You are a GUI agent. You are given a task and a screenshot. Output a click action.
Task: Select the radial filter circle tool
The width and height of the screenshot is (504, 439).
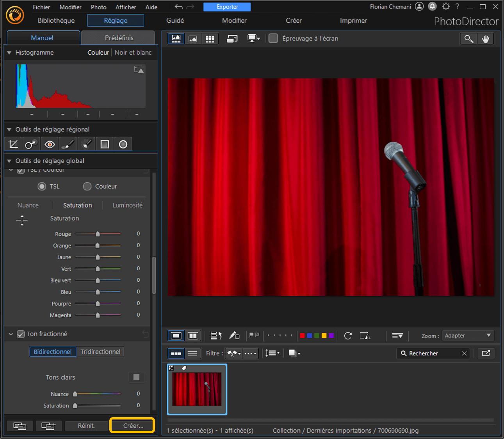(x=123, y=144)
